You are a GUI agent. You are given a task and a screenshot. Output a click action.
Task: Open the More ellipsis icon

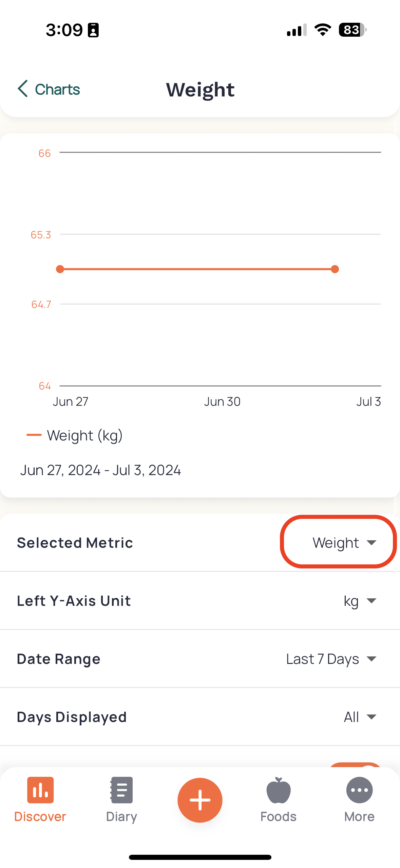click(359, 790)
